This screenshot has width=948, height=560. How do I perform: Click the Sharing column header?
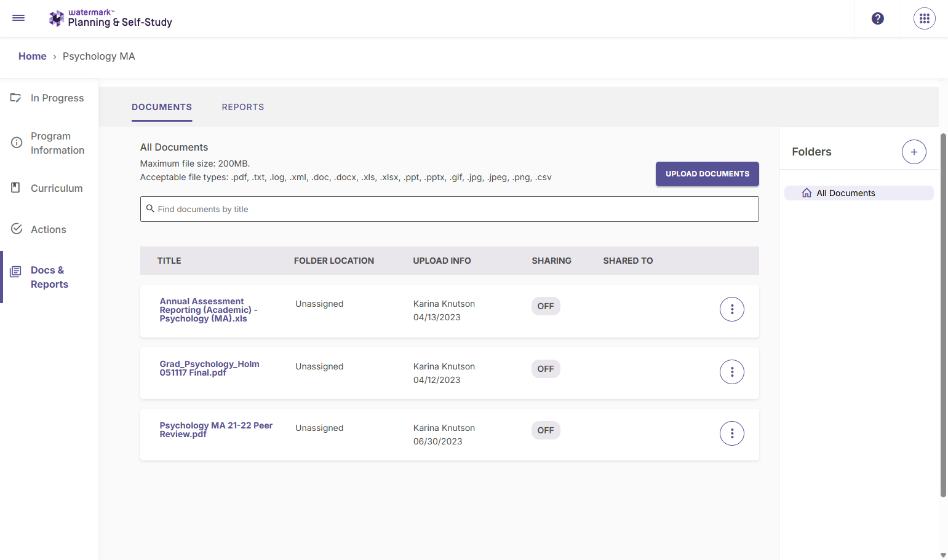coord(552,261)
